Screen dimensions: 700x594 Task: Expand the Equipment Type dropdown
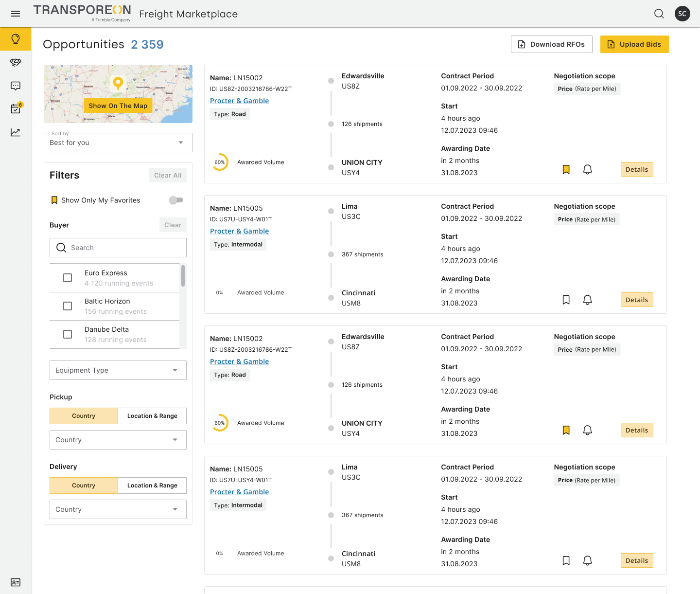[118, 370]
